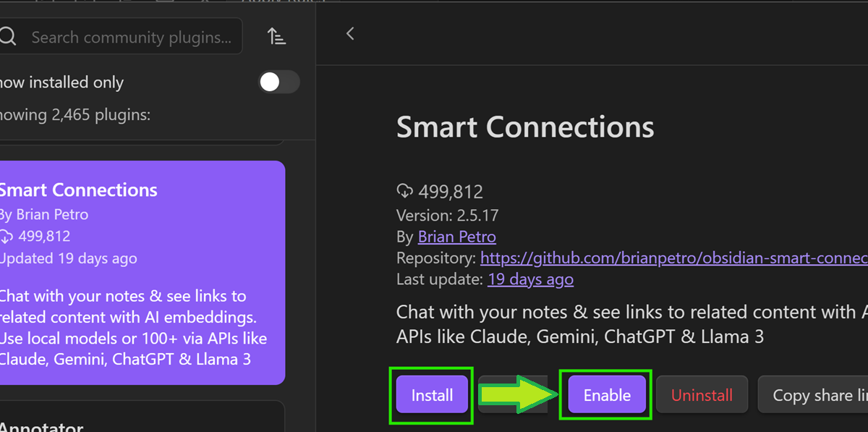Viewport: 868px width, 432px height.
Task: Click the "Showing 2,465 plugins" count label
Action: (x=76, y=114)
